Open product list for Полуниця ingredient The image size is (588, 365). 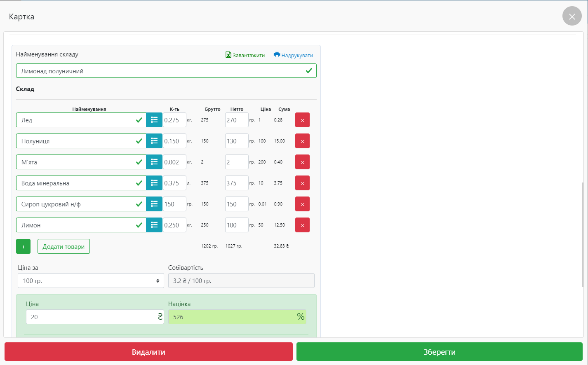pos(154,141)
